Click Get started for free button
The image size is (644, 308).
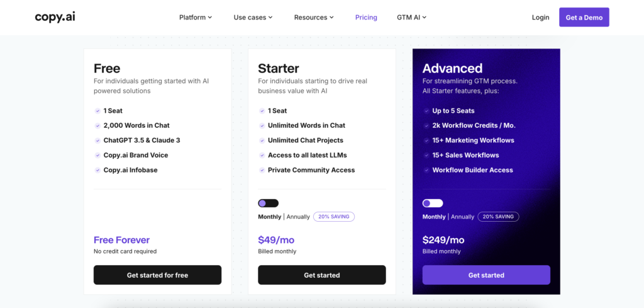pos(157,275)
